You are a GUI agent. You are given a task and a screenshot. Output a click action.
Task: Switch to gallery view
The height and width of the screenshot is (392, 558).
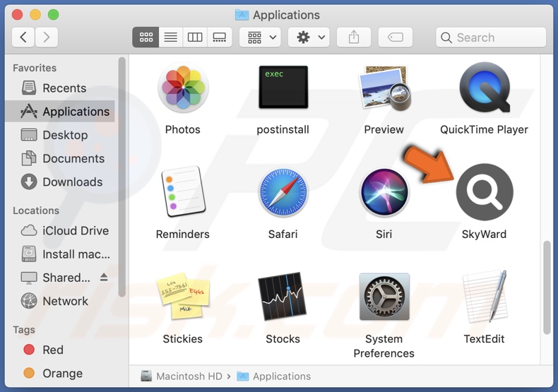coord(219,37)
